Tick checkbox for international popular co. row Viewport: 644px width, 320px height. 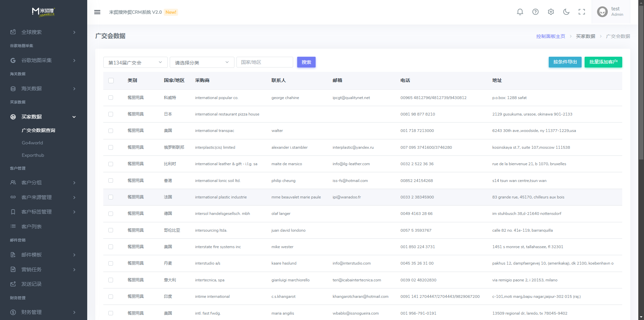point(111,98)
